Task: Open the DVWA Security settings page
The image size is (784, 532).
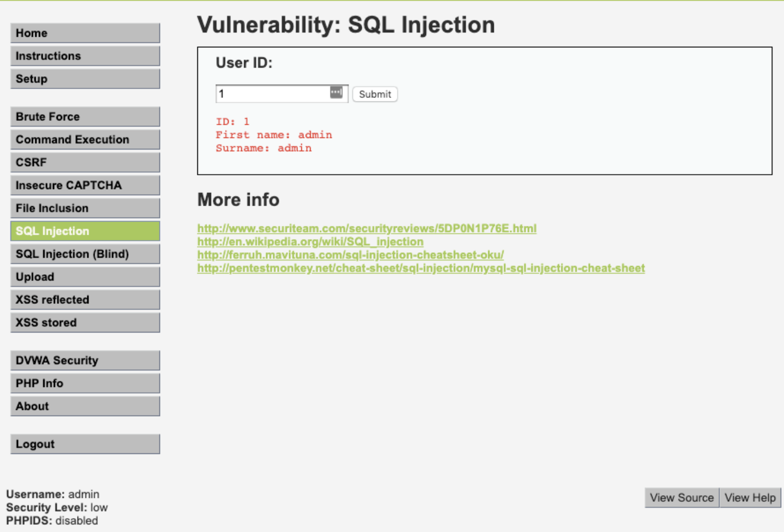Action: tap(85, 361)
